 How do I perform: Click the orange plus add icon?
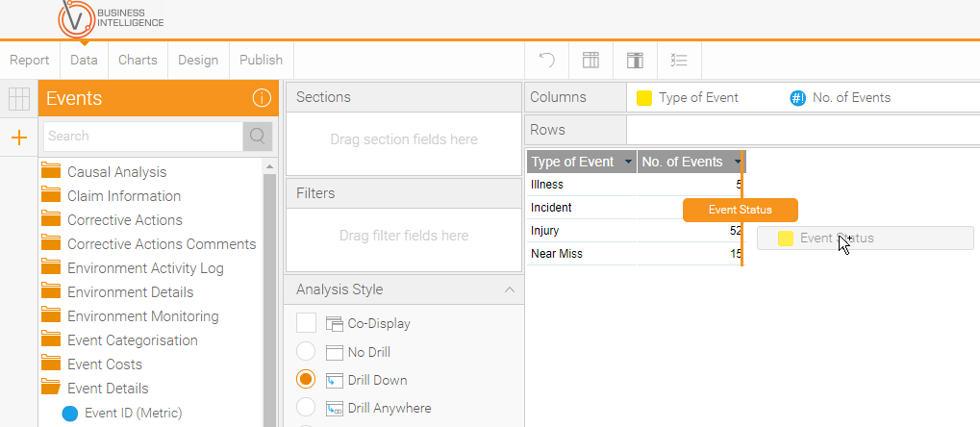click(x=19, y=138)
